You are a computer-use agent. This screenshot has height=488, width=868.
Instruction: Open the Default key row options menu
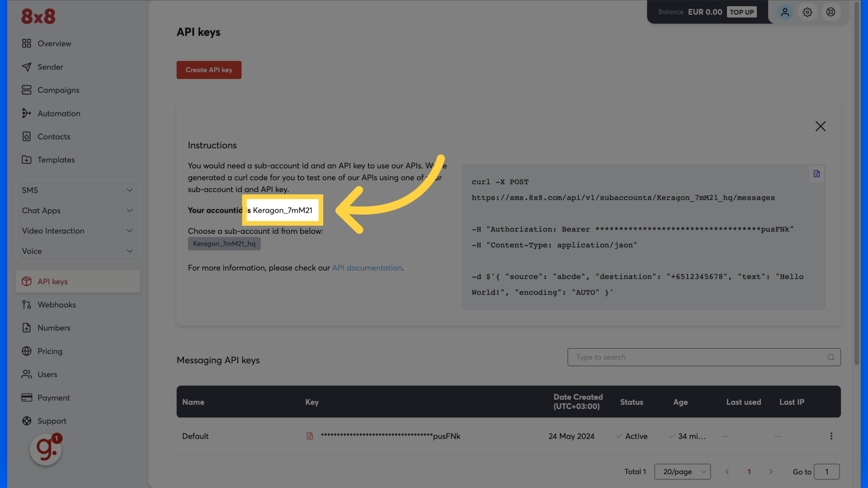coord(831,436)
